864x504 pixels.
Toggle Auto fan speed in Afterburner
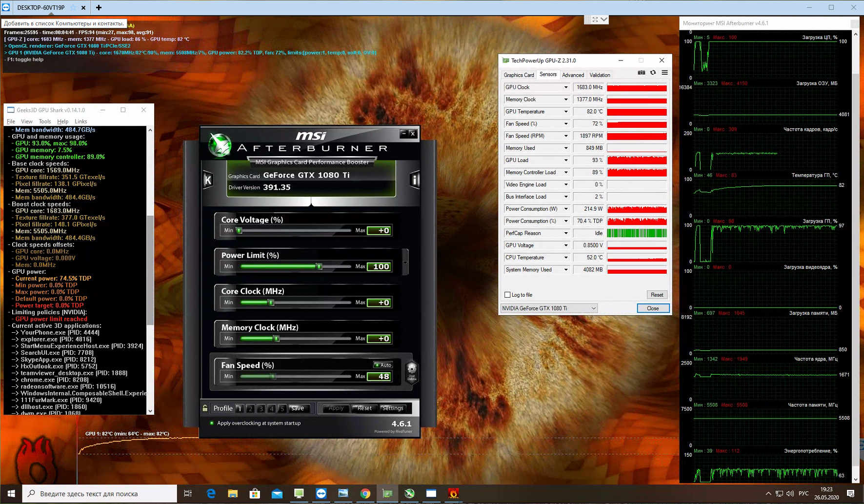pyautogui.click(x=383, y=365)
